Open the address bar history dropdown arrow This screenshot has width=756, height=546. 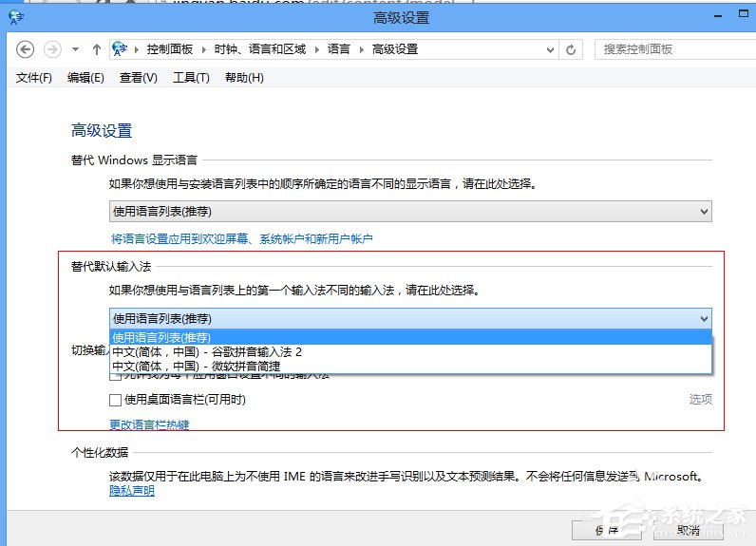[548, 49]
